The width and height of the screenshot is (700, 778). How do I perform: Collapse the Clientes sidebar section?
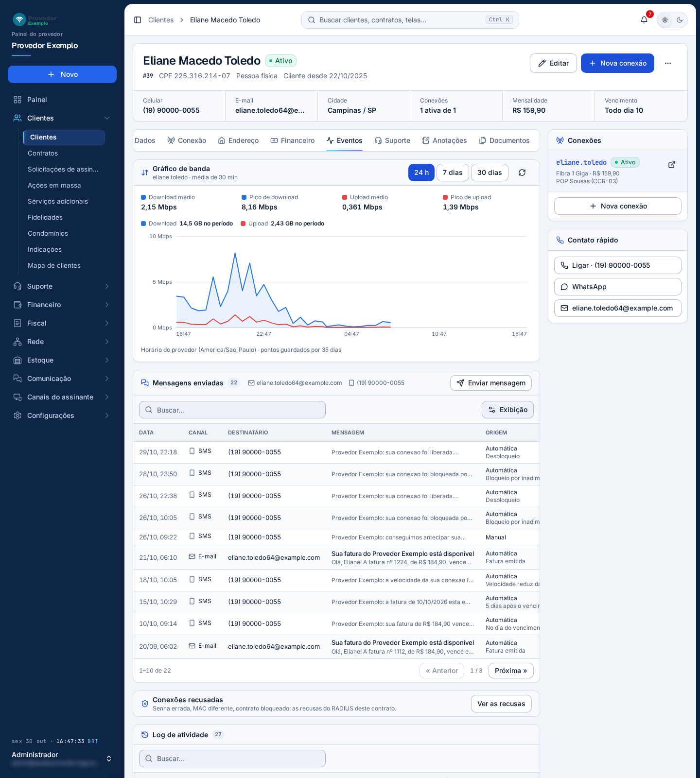point(62,118)
